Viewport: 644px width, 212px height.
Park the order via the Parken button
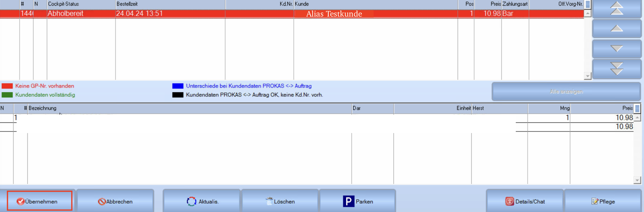click(358, 201)
